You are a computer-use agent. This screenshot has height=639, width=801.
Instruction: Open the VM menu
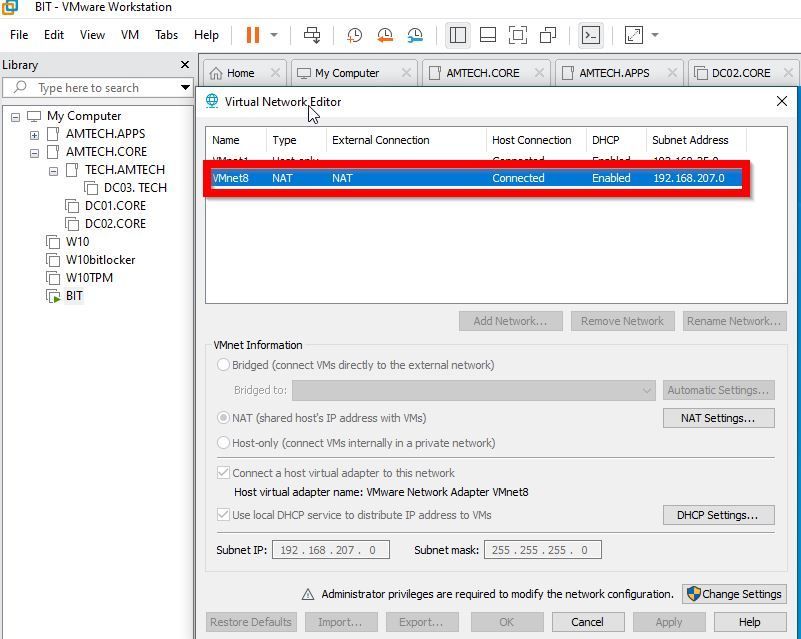(130, 35)
